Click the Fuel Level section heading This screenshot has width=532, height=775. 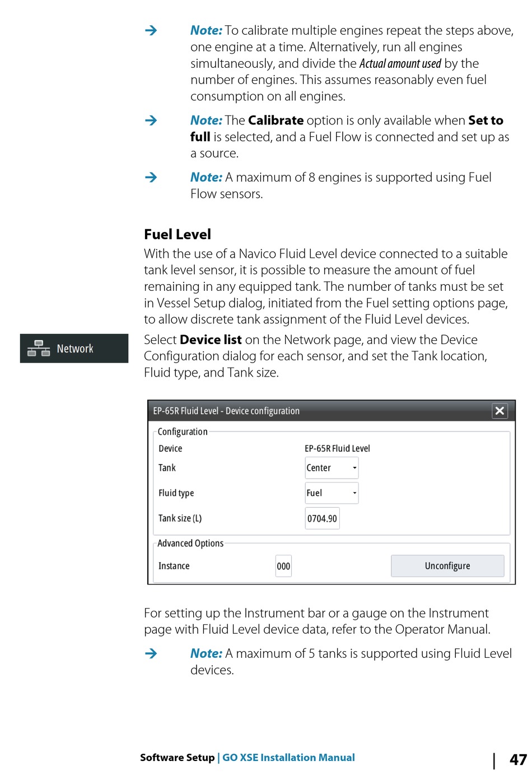tap(178, 234)
